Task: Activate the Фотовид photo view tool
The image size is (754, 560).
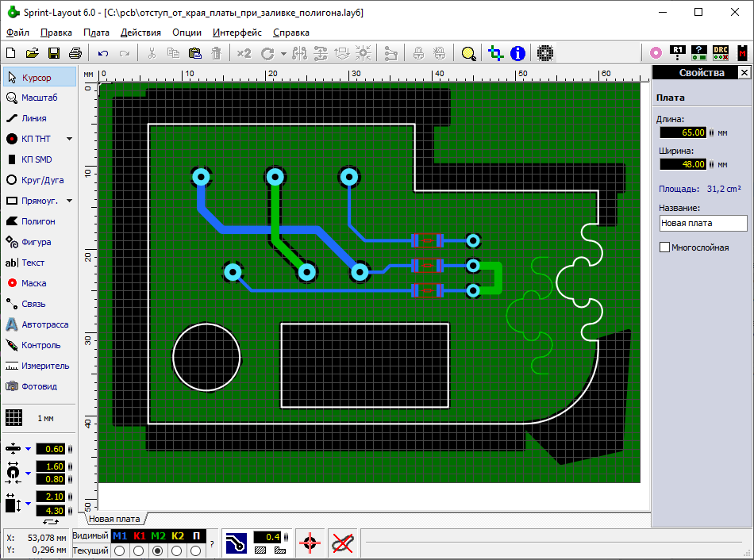Action: coord(39,386)
